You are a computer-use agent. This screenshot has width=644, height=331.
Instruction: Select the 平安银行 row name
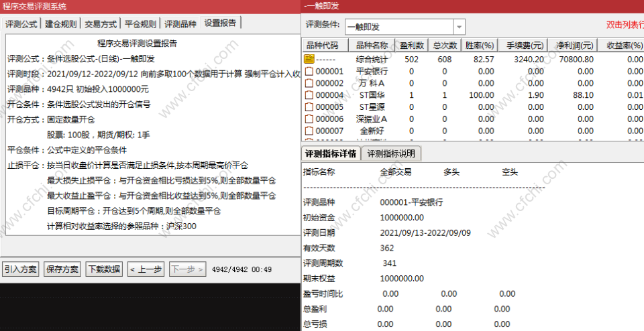[x=372, y=72]
